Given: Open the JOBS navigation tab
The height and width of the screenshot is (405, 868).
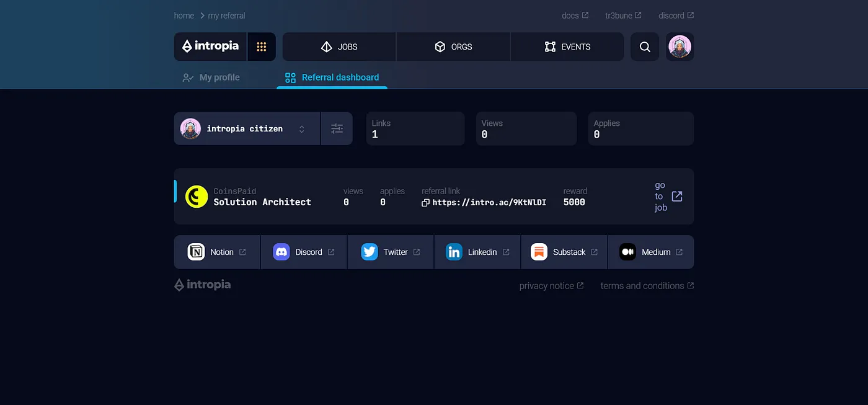Looking at the screenshot, I should (x=339, y=47).
